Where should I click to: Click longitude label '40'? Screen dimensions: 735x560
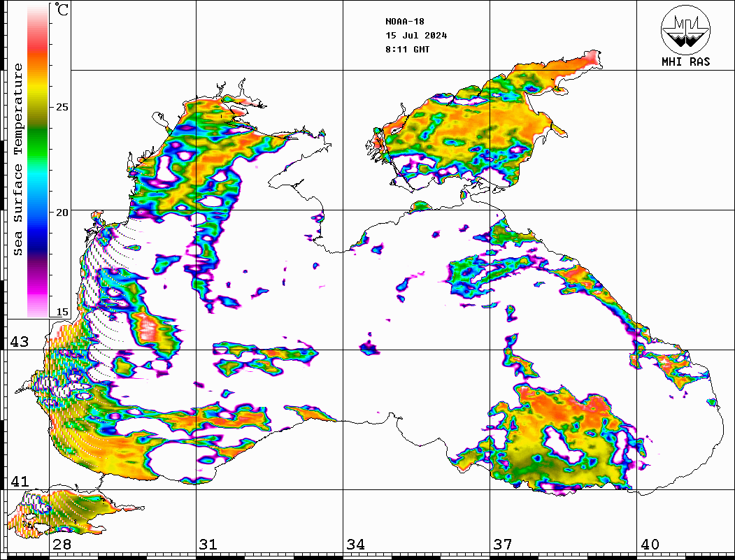pyautogui.click(x=650, y=545)
